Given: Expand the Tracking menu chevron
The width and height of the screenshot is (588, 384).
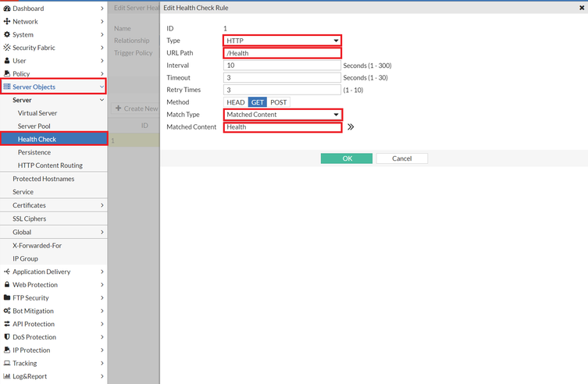Looking at the screenshot, I should (x=102, y=363).
